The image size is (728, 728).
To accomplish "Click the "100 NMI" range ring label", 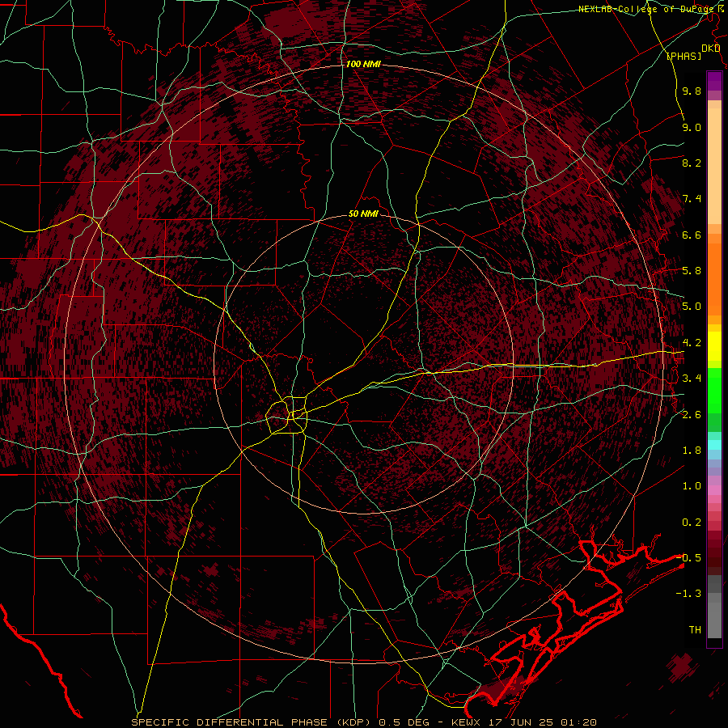I will tap(363, 64).
